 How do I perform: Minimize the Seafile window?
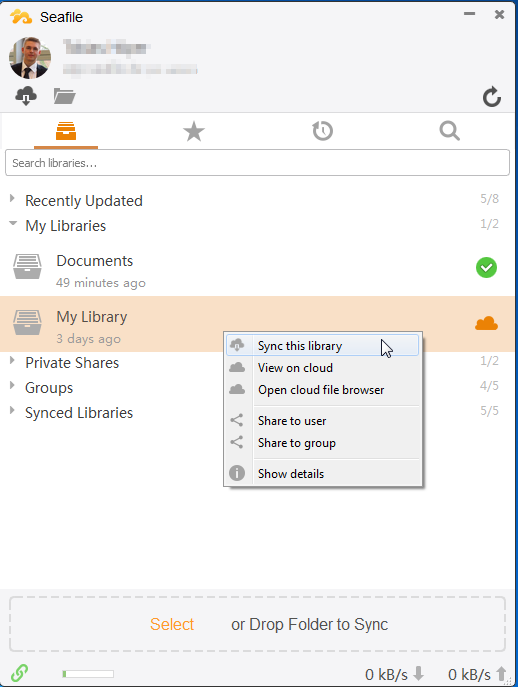click(469, 14)
